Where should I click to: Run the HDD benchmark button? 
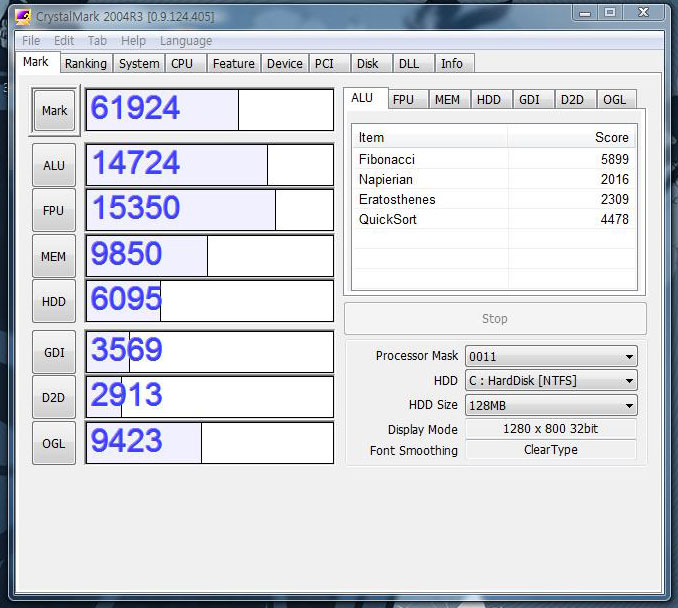pos(54,301)
